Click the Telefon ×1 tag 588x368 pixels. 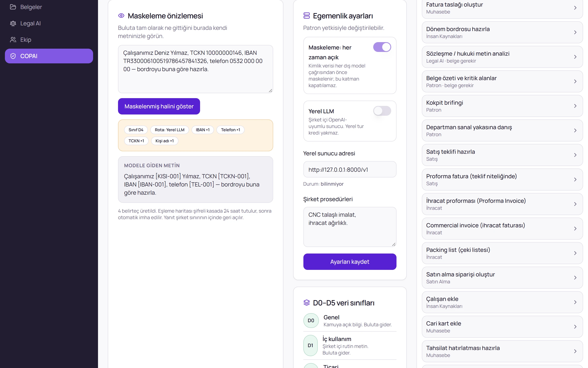[230, 130]
